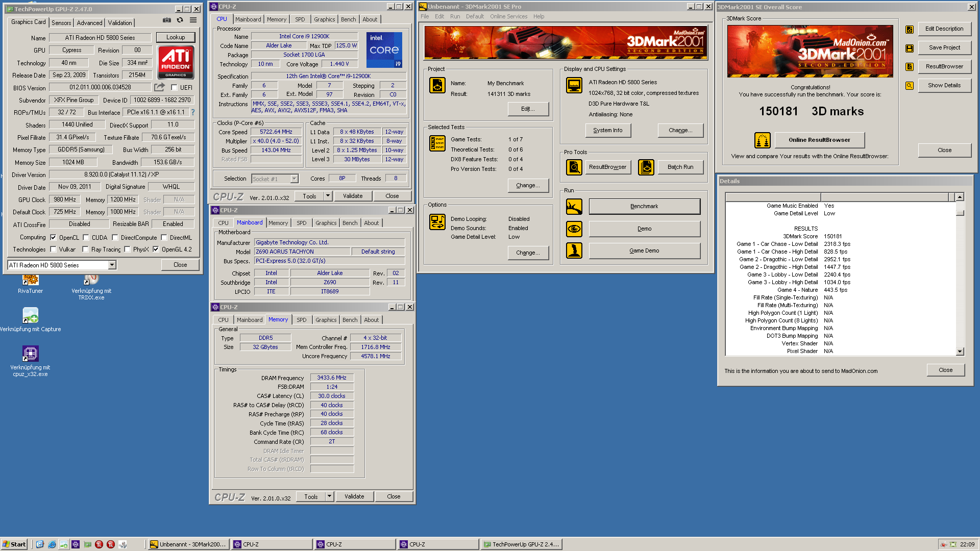Click the Save Project floppy icon
This screenshot has width=980, height=551.
(910, 48)
